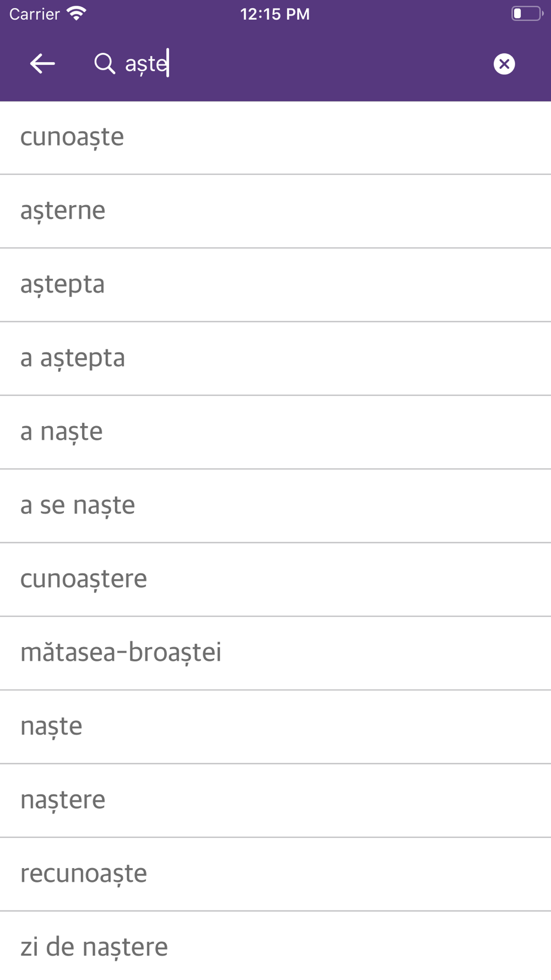Tap the back arrow icon
The width and height of the screenshot is (551, 980).
tap(42, 64)
